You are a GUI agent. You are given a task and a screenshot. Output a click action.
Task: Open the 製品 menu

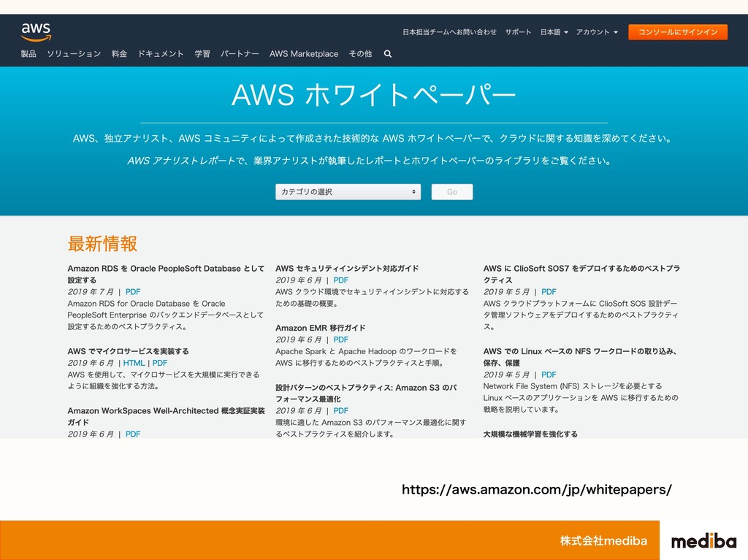(28, 54)
